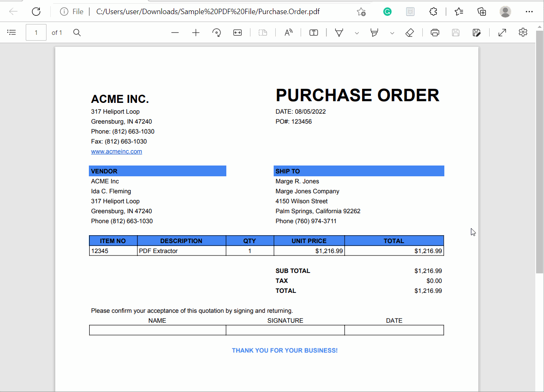Add this page to favorites star icon
This screenshot has height=392, width=544.
coord(361,12)
